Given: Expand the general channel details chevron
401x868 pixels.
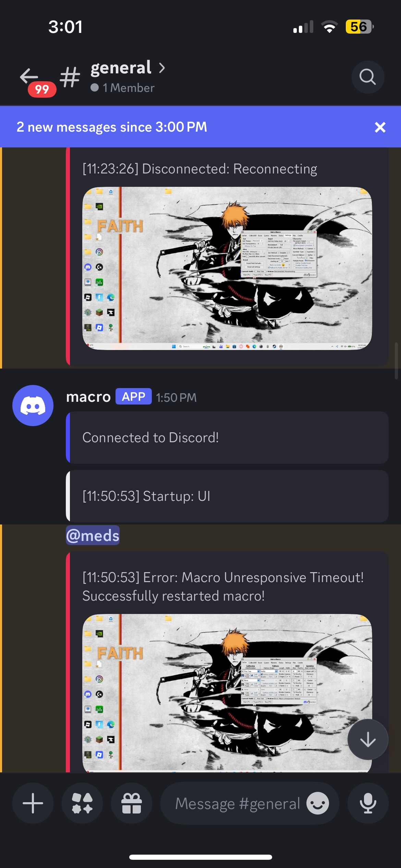Looking at the screenshot, I should pos(162,68).
